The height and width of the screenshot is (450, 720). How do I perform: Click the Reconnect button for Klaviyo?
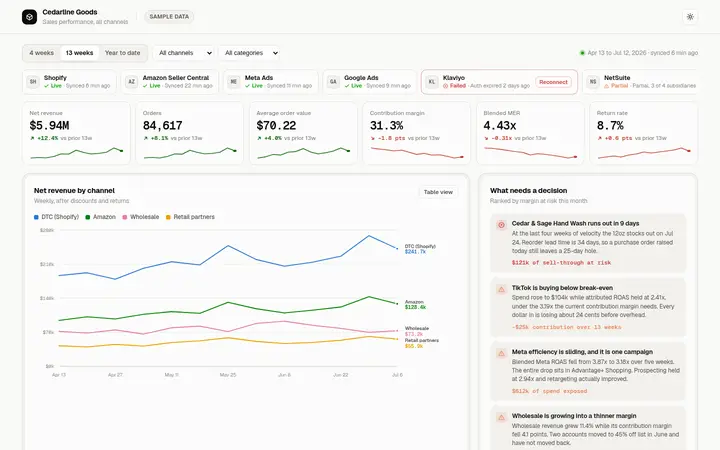click(x=553, y=82)
